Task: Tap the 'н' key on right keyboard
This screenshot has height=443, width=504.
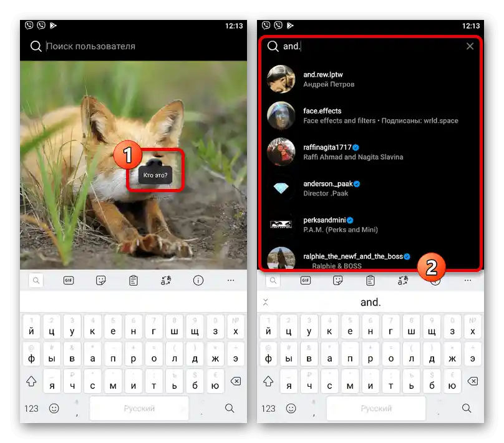Action: 371,327
